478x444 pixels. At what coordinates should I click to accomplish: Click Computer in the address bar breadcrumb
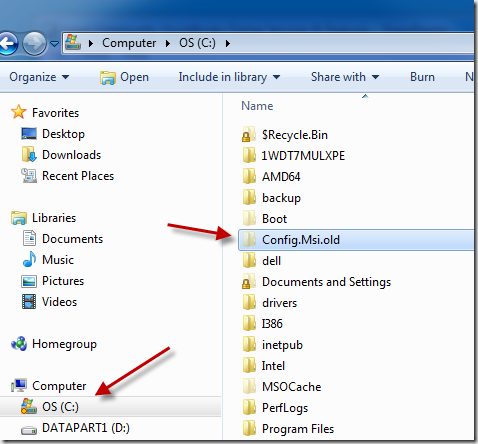(x=129, y=43)
